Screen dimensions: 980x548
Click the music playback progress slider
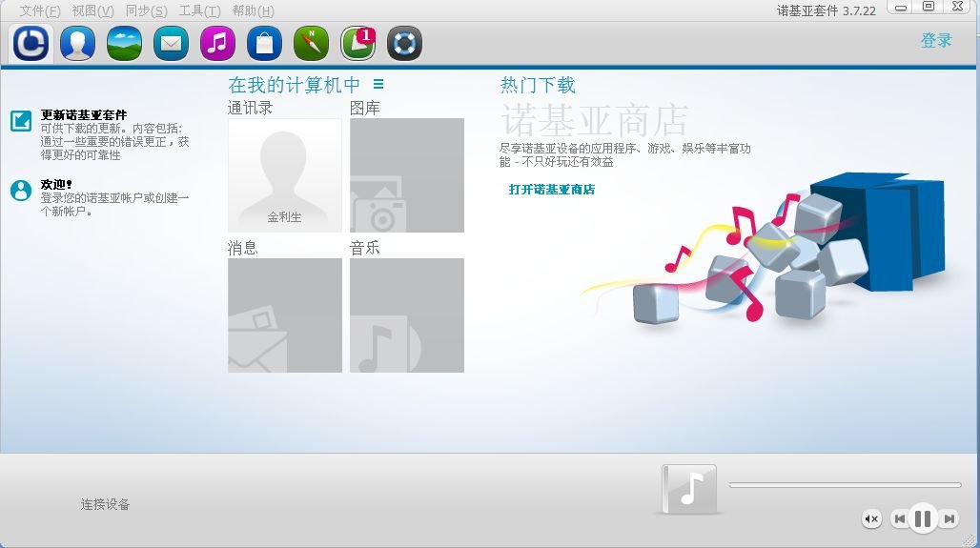(x=845, y=485)
